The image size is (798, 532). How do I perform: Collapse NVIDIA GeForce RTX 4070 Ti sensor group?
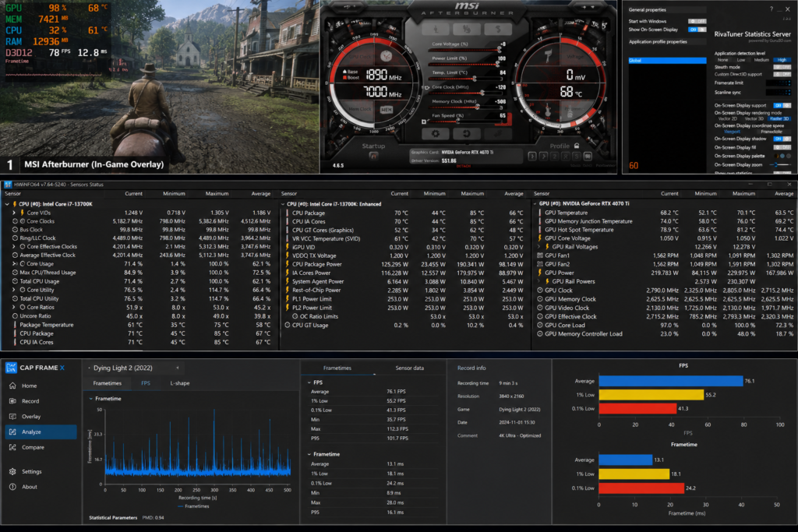pos(535,203)
